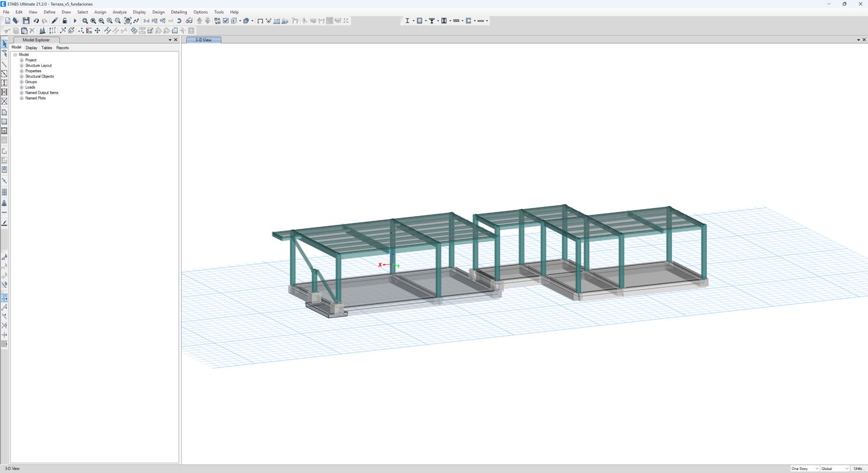Click the Undo arrow icon
Viewport: 868px width, 473px height.
coord(36,21)
